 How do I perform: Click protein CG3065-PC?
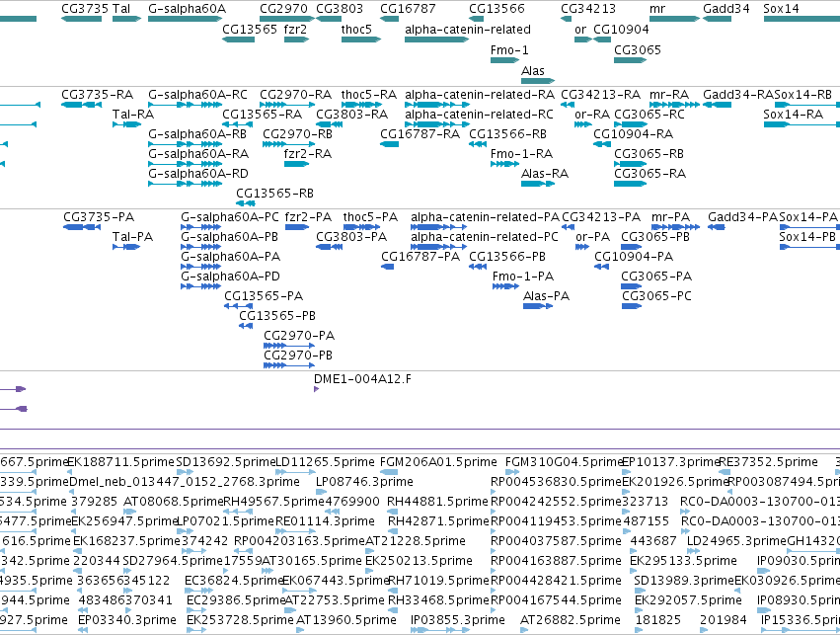656,296
